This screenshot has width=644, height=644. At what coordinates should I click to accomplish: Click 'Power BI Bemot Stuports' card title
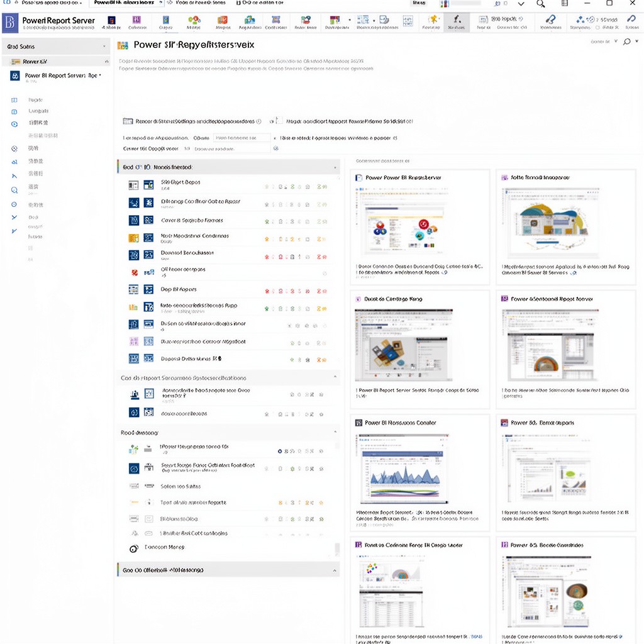(x=543, y=423)
